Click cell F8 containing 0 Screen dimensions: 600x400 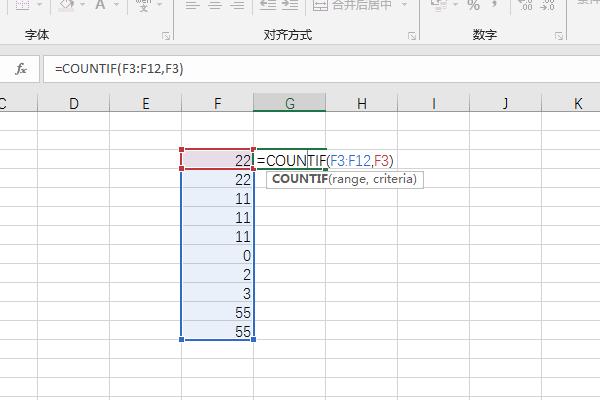tap(217, 254)
